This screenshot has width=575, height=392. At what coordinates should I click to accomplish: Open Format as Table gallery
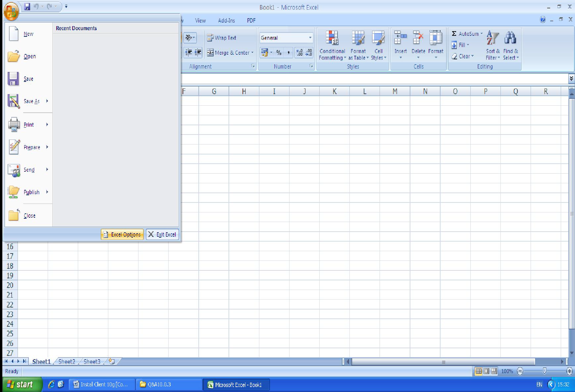(358, 45)
